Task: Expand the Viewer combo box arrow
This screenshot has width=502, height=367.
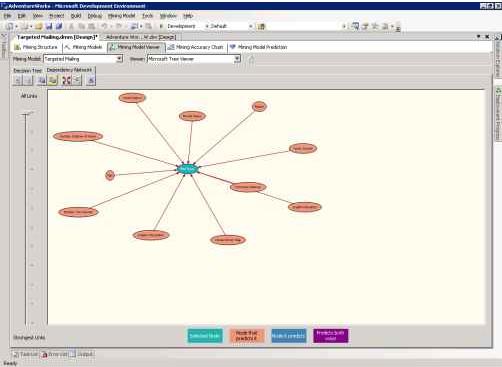Action: (x=237, y=59)
